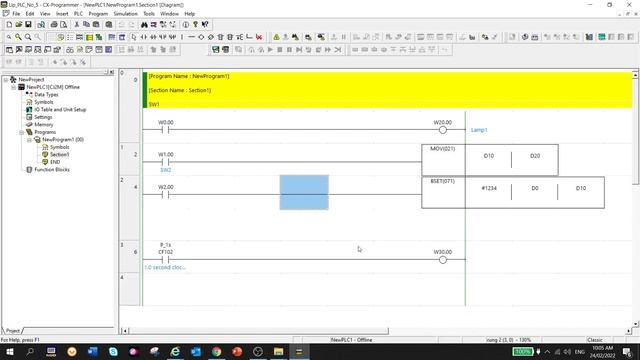Screen dimensions: 640x360
Task: Print using the printer toolbar icon
Action: [x=54, y=24]
